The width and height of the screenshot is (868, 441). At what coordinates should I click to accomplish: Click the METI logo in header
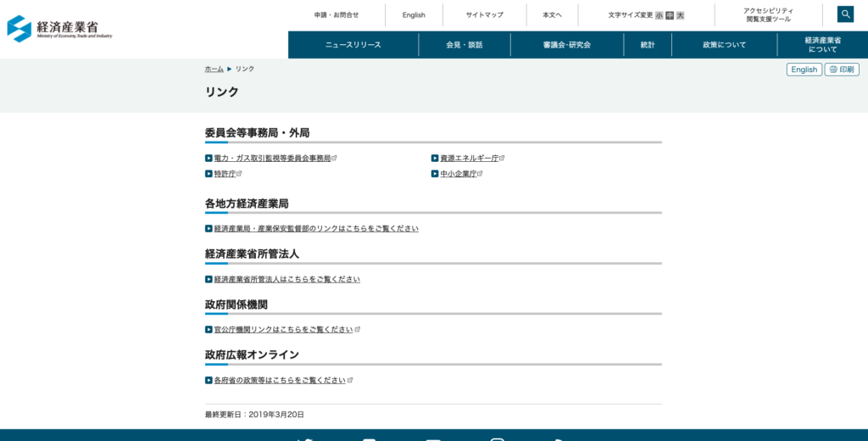[x=60, y=28]
